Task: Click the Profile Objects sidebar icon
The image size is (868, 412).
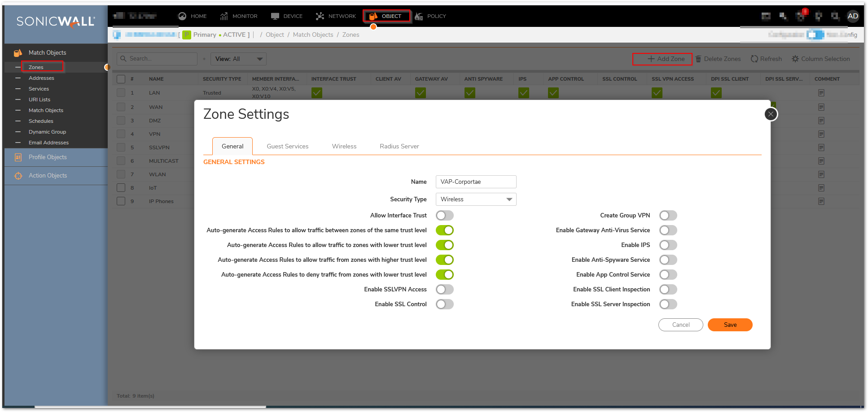Action: 18,157
